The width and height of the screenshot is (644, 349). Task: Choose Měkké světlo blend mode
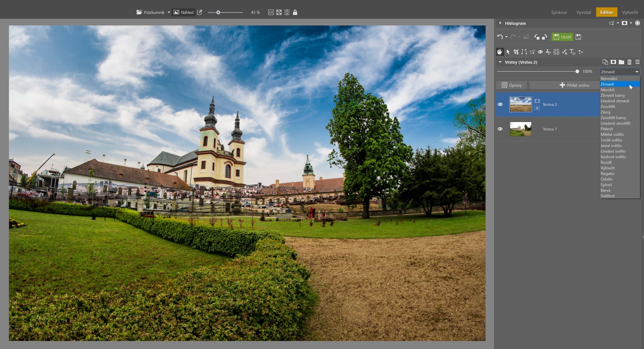[x=620, y=134]
